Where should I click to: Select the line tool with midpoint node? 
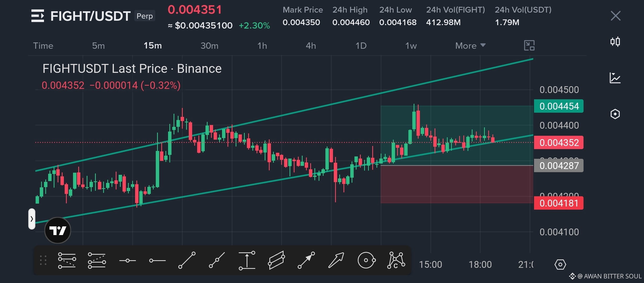(x=217, y=260)
